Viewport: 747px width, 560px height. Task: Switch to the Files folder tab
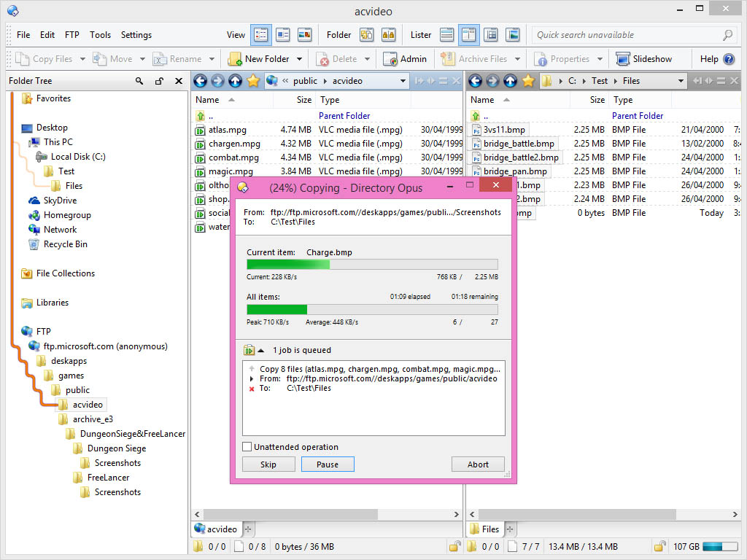(485, 529)
